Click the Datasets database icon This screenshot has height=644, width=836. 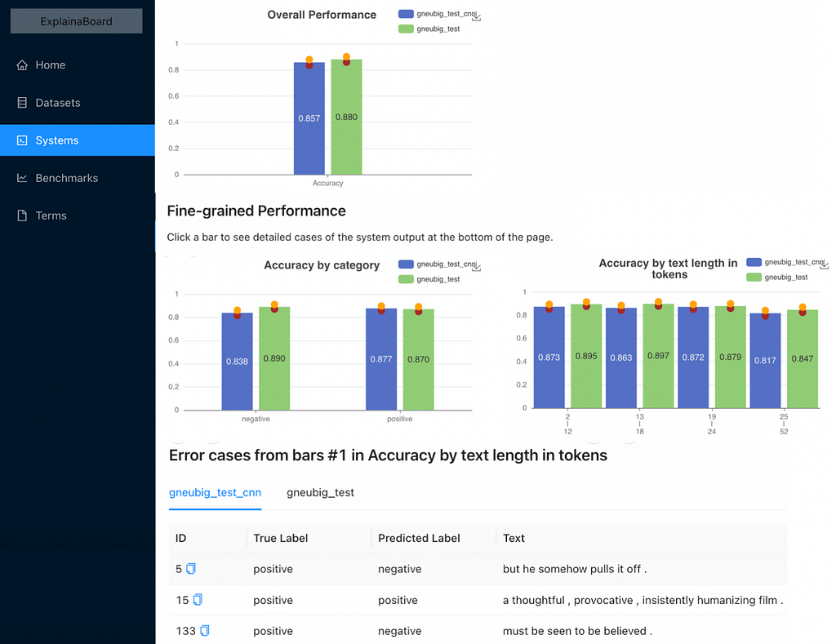(x=22, y=102)
